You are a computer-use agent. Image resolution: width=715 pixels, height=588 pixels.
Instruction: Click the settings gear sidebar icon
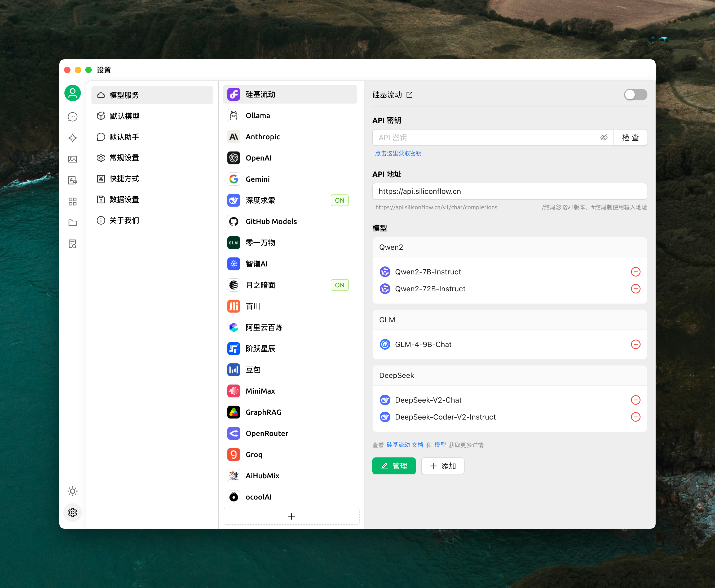[73, 513]
